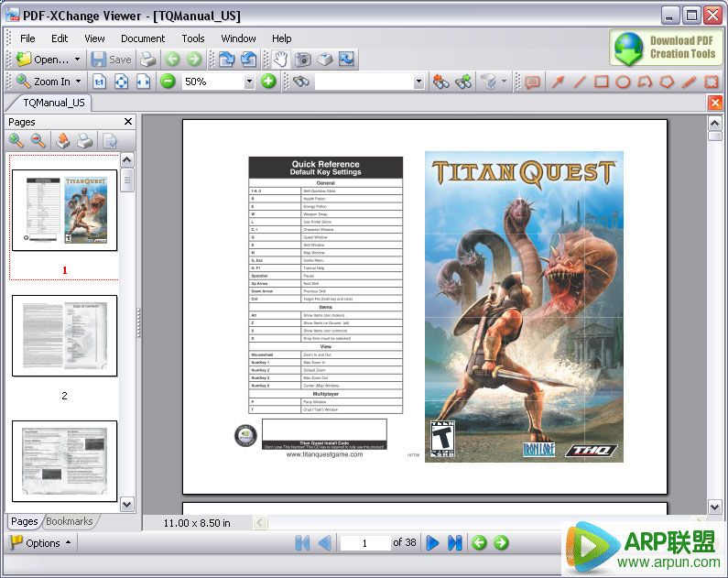Select the Pencil annotation tool

click(690, 82)
